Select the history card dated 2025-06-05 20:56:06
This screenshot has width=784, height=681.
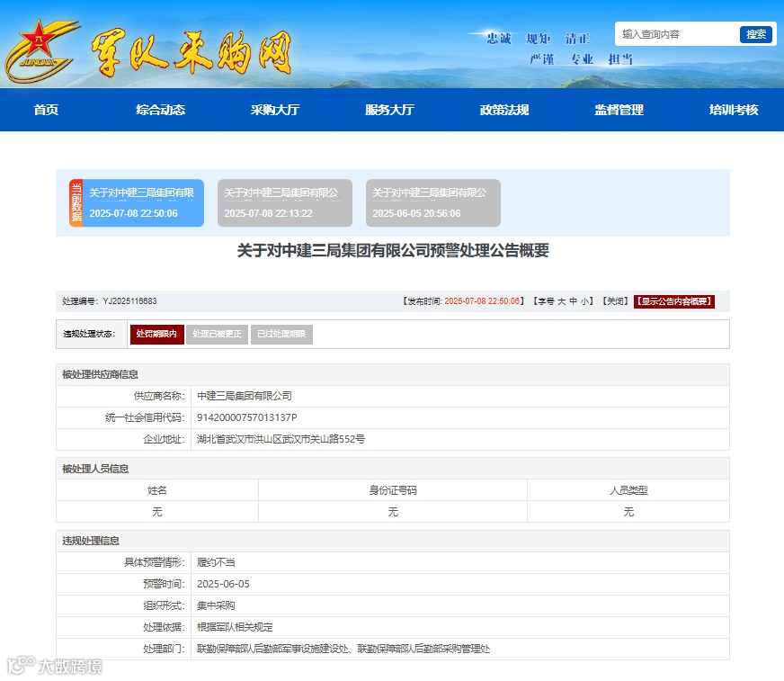(433, 203)
